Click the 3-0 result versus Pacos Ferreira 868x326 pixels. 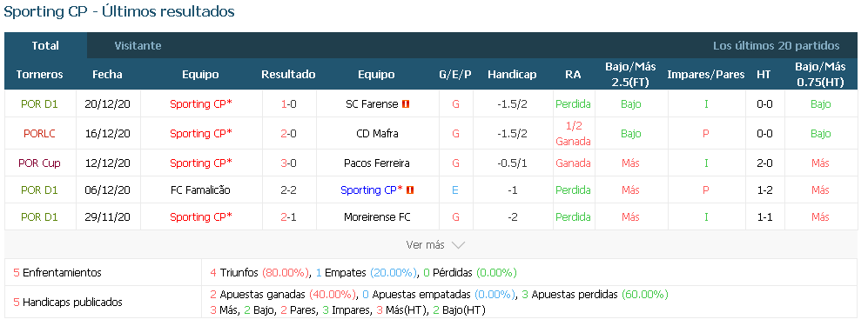point(289,163)
